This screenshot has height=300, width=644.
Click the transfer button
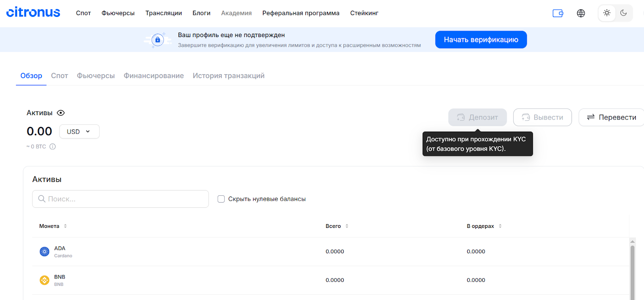coord(611,117)
